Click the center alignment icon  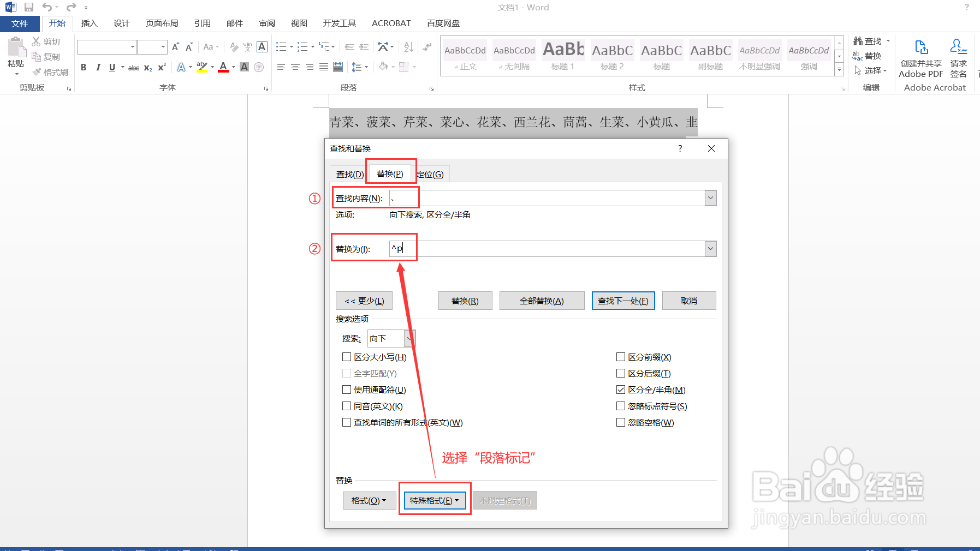(x=295, y=67)
